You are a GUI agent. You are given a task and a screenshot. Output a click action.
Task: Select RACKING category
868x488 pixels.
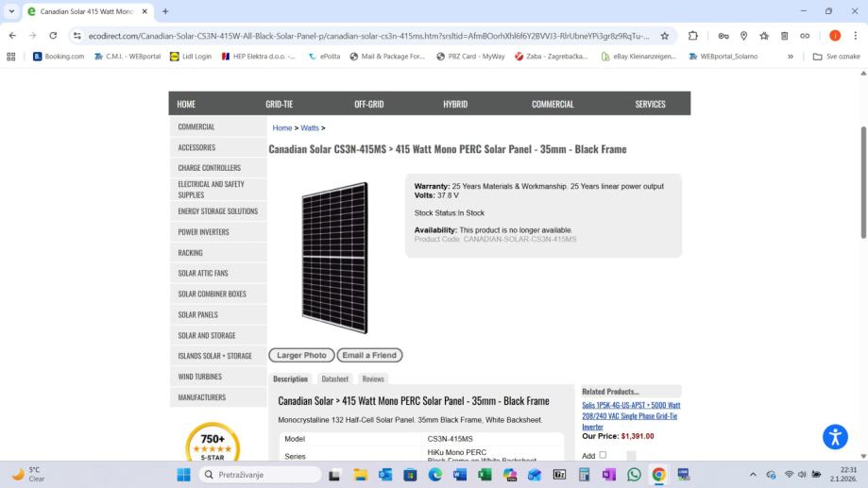(x=218, y=253)
